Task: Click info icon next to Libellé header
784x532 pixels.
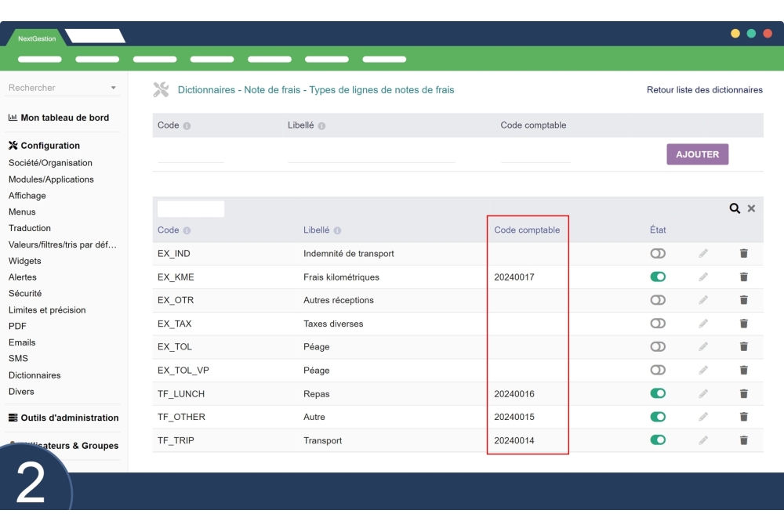Action: 337,230
